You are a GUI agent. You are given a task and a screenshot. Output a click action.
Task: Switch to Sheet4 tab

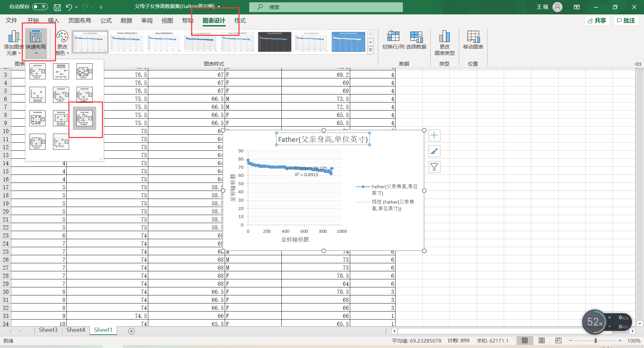75,330
